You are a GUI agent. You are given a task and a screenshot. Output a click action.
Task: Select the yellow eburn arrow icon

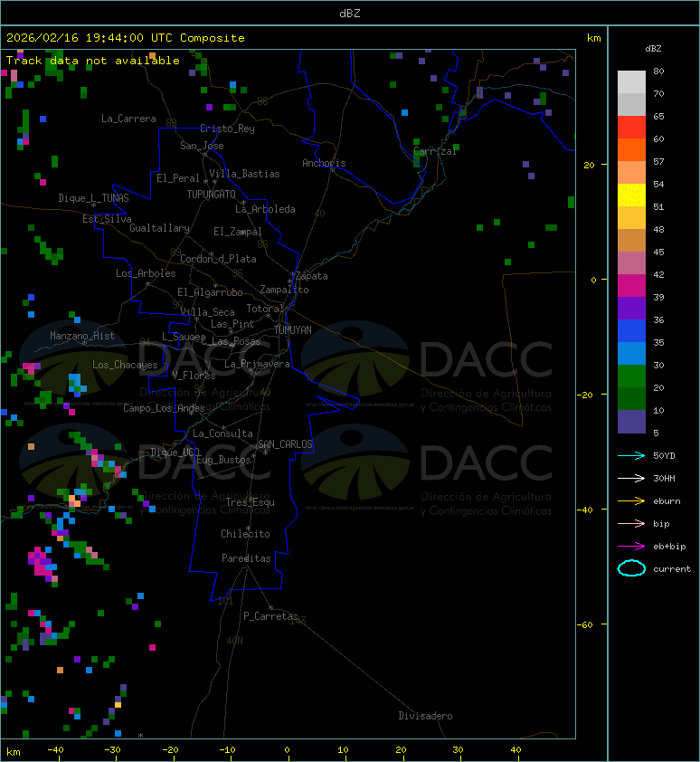coord(631,501)
